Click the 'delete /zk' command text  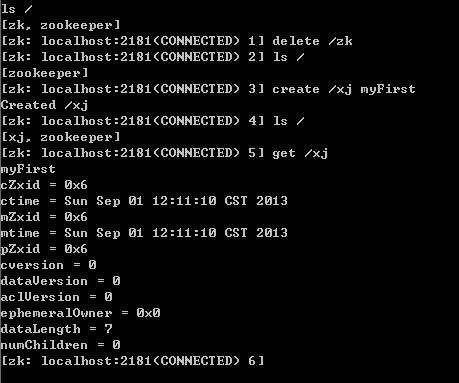(312, 41)
